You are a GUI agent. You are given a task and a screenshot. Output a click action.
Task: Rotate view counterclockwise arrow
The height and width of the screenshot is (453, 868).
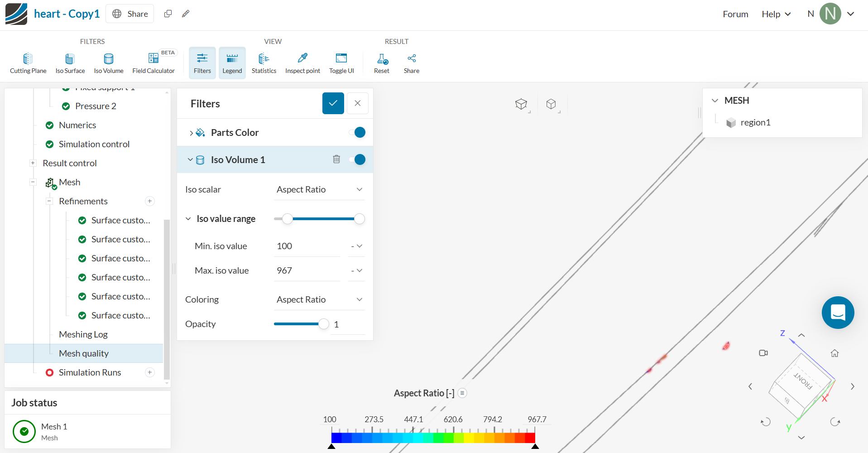click(x=766, y=422)
